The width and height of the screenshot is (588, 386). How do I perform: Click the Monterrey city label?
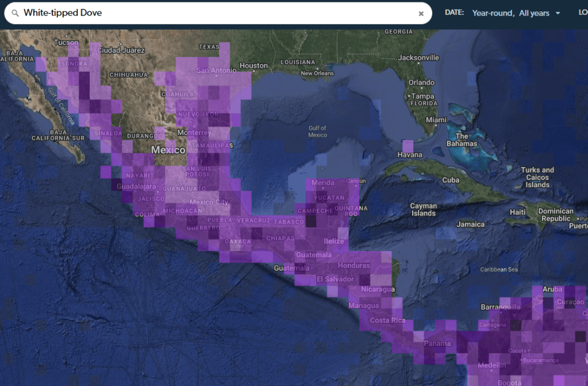(x=194, y=133)
